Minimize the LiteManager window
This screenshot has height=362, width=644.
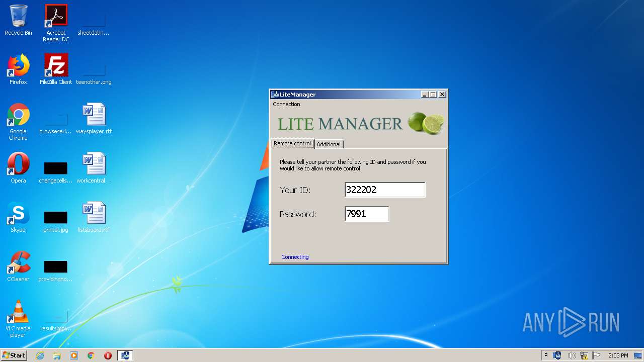(x=425, y=95)
